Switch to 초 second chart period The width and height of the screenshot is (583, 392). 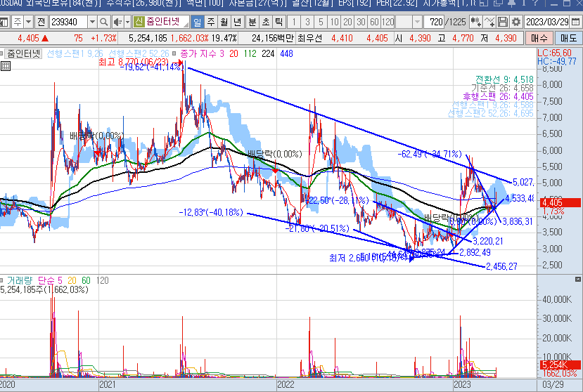point(265,22)
